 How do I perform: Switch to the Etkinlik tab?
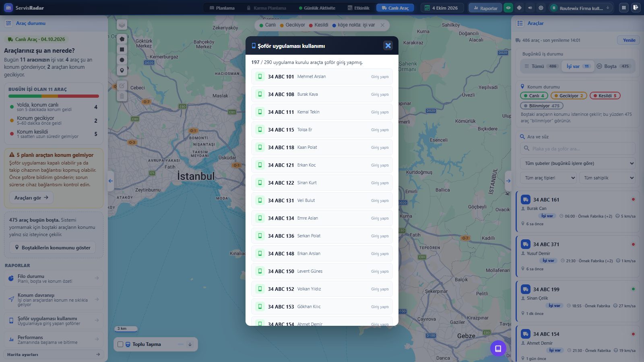coord(358,8)
